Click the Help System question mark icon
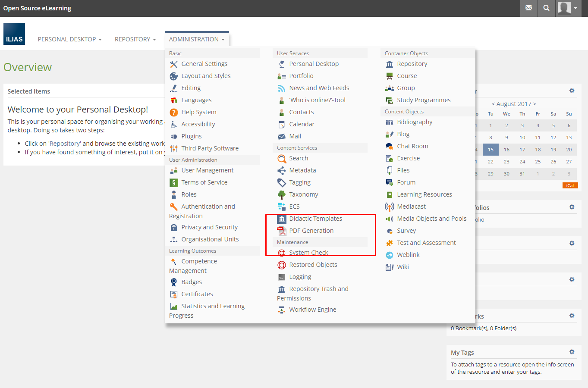The image size is (588, 388). (x=173, y=113)
